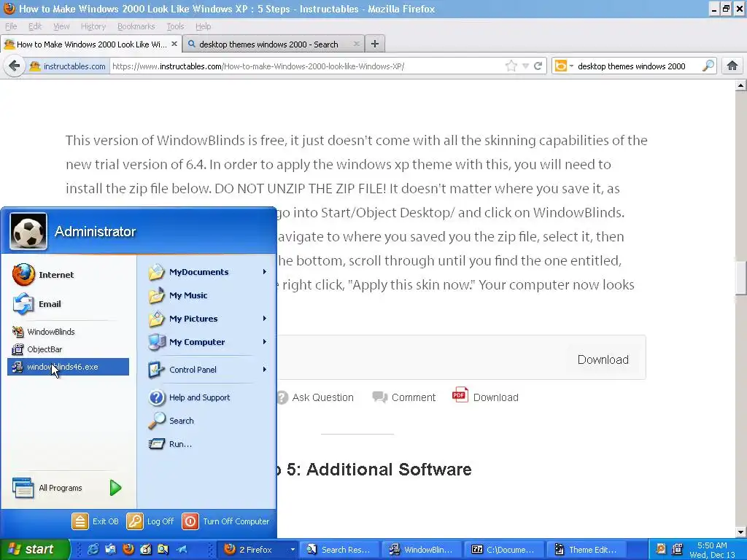Open URL history dropdown arrow
Image resolution: width=747 pixels, height=560 pixels.
(525, 66)
